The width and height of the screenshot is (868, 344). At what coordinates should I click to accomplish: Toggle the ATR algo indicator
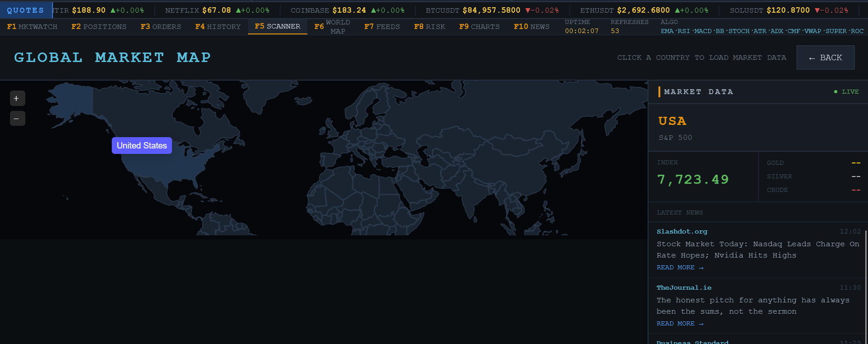[760, 31]
